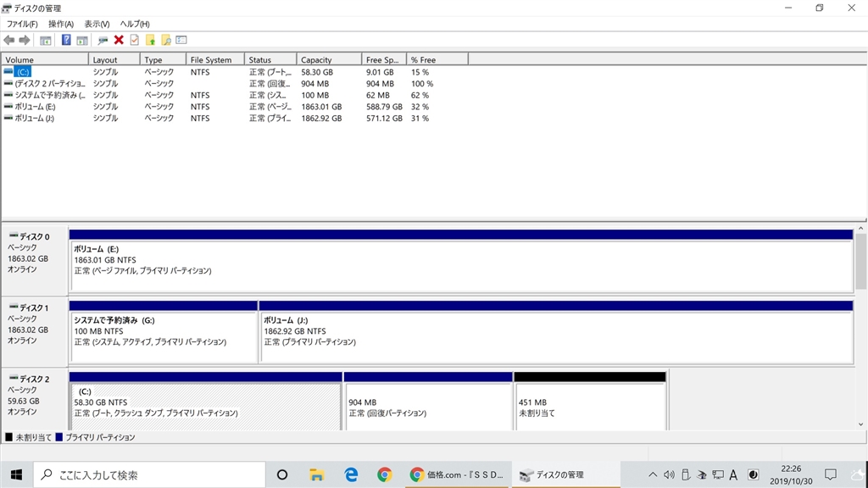Screen dimensions: 868x488
Task: Click the scroll up arrow of disk pane
Action: tap(861, 228)
